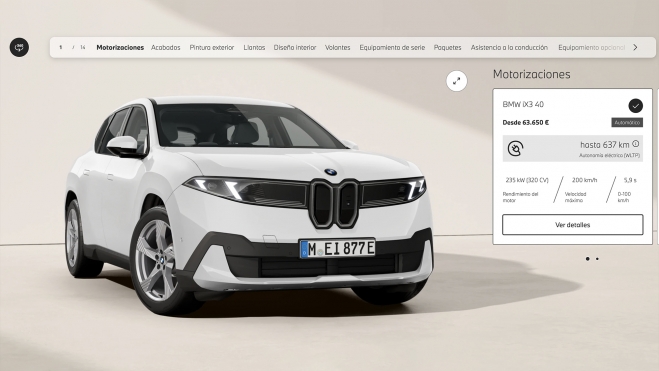
Task: Open Asistencia a la conducción tab
Action: click(509, 47)
